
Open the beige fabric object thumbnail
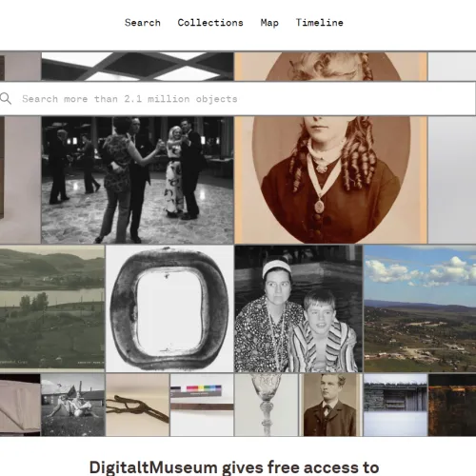pos(20,405)
